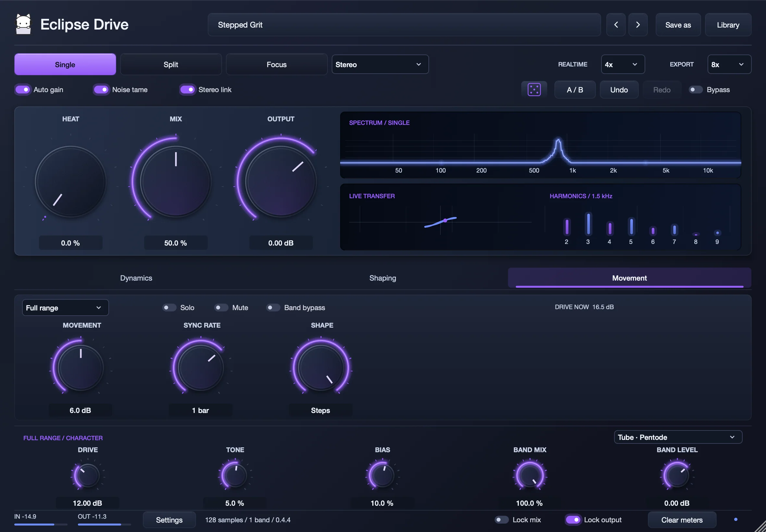Image resolution: width=766 pixels, height=532 pixels.
Task: Select Single mode
Action: [x=65, y=64]
